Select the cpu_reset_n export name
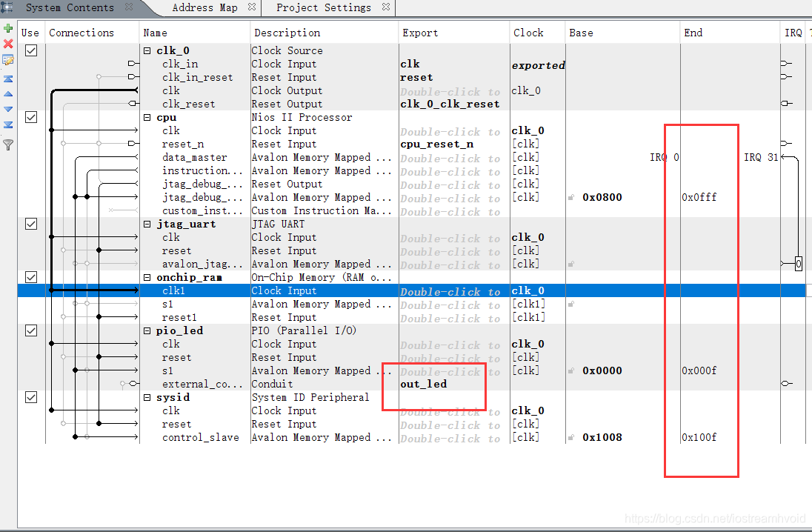 coord(436,144)
